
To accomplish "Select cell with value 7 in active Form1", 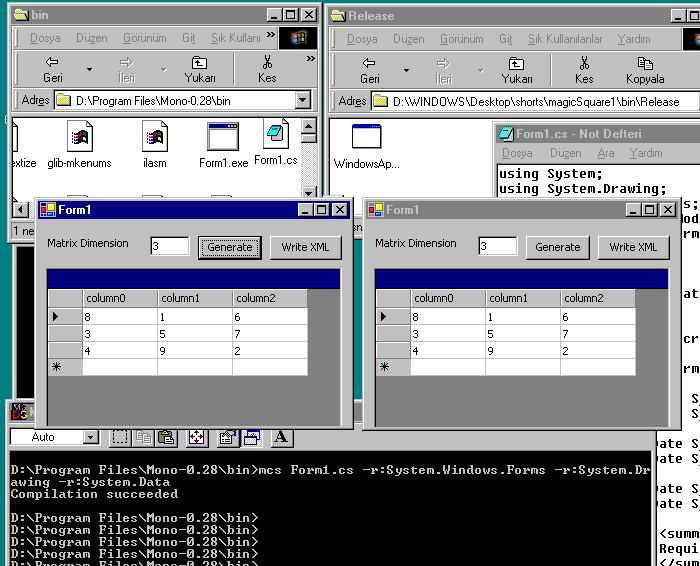I will pos(270,334).
